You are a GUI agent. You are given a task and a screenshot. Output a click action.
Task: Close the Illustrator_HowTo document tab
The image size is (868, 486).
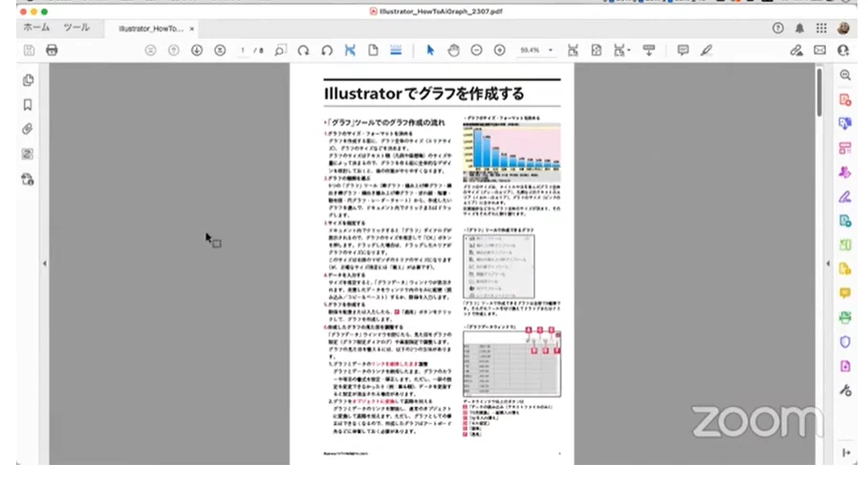click(x=191, y=29)
